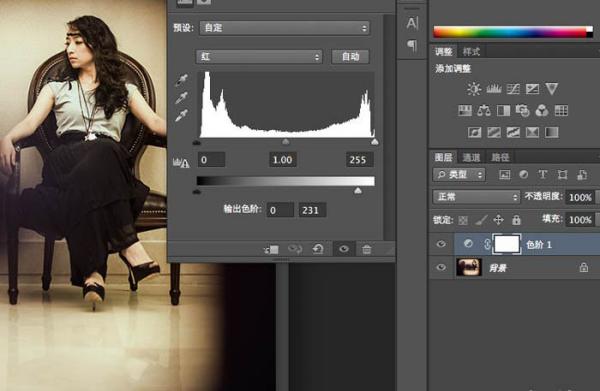The image size is (600, 391).
Task: Select the white point eyedropper
Action: click(182, 116)
